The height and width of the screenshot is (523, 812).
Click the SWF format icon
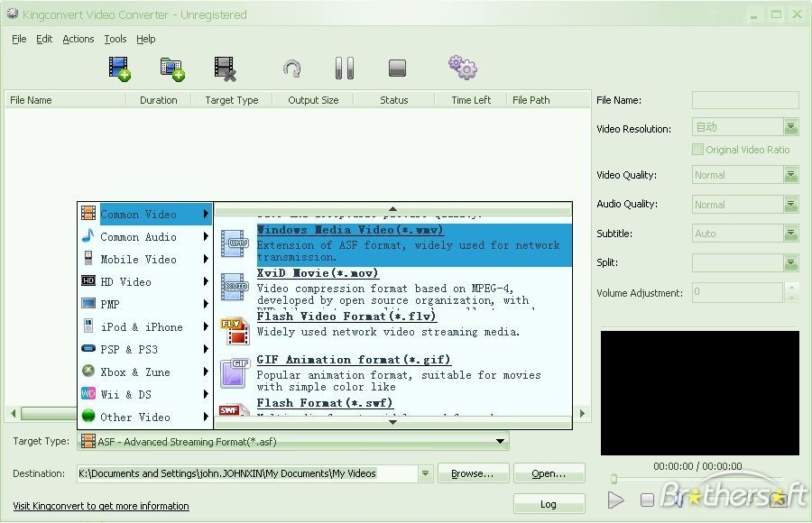[x=233, y=410]
